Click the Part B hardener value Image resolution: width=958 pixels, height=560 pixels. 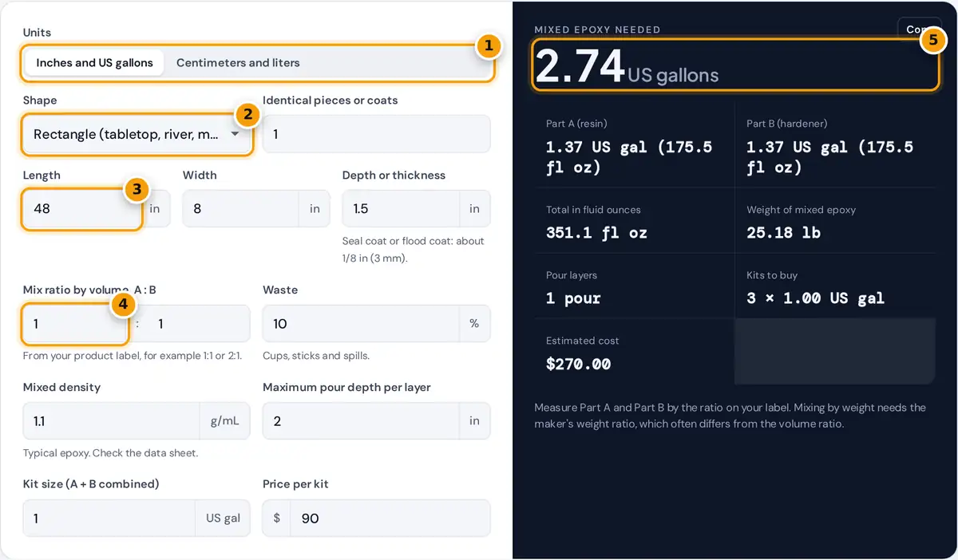click(x=829, y=157)
